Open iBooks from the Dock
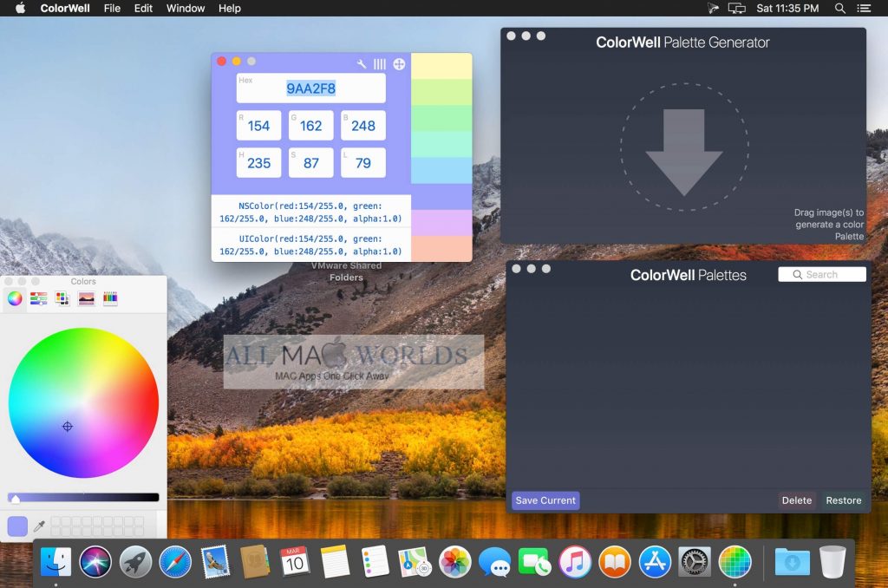Screen dimensions: 888x588 pos(615,562)
